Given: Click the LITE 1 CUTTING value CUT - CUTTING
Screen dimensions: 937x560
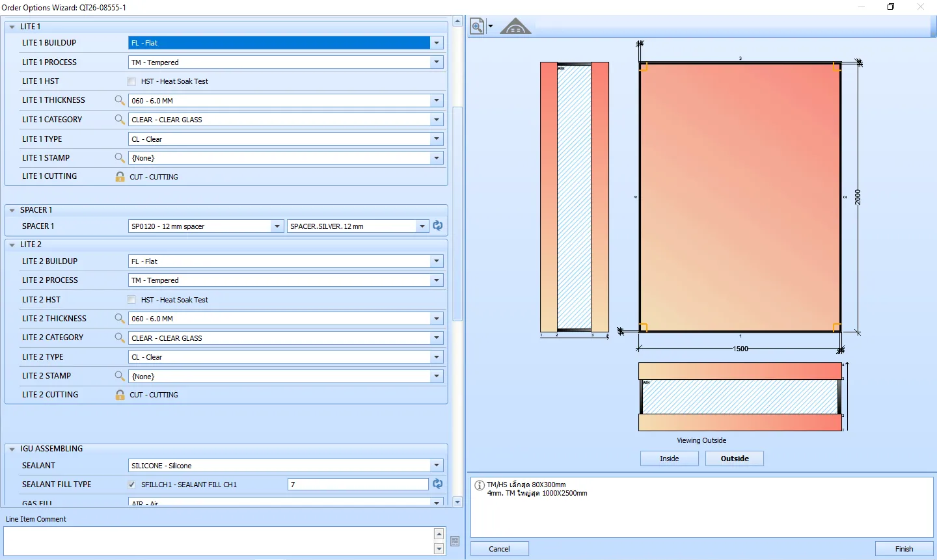Looking at the screenshot, I should [x=154, y=177].
